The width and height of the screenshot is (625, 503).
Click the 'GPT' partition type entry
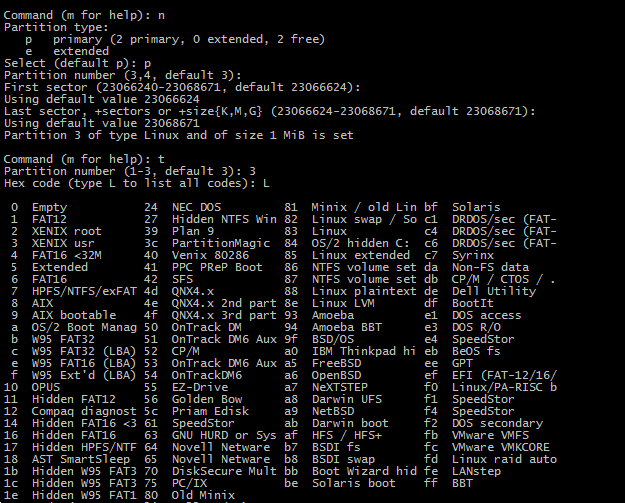tap(462, 363)
